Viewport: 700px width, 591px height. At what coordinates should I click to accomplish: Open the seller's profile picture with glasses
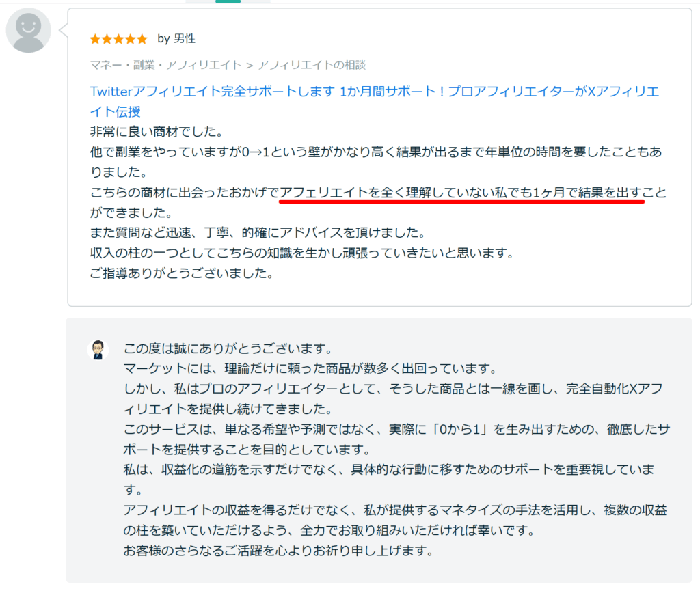click(x=99, y=349)
